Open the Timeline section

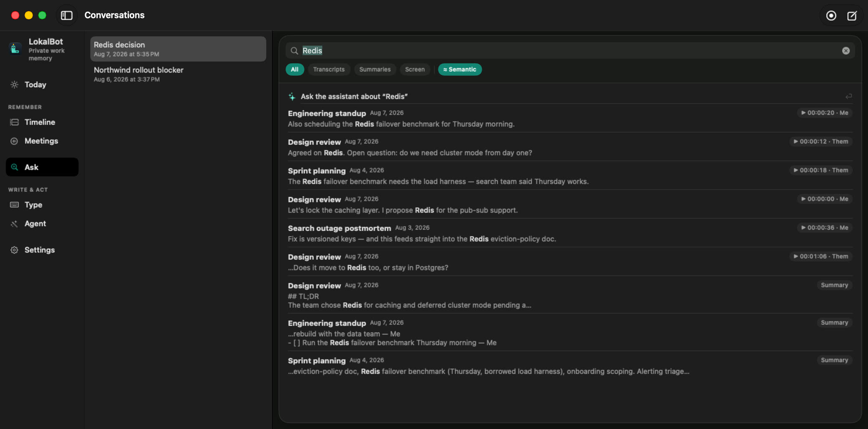42,122
